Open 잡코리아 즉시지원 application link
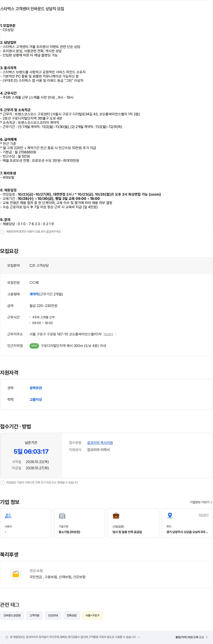Screen dimensions: 213x644 click(100, 443)
